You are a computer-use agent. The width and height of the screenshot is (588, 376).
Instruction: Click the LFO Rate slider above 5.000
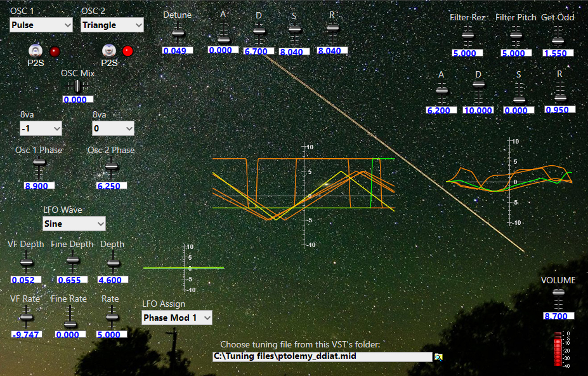(112, 317)
